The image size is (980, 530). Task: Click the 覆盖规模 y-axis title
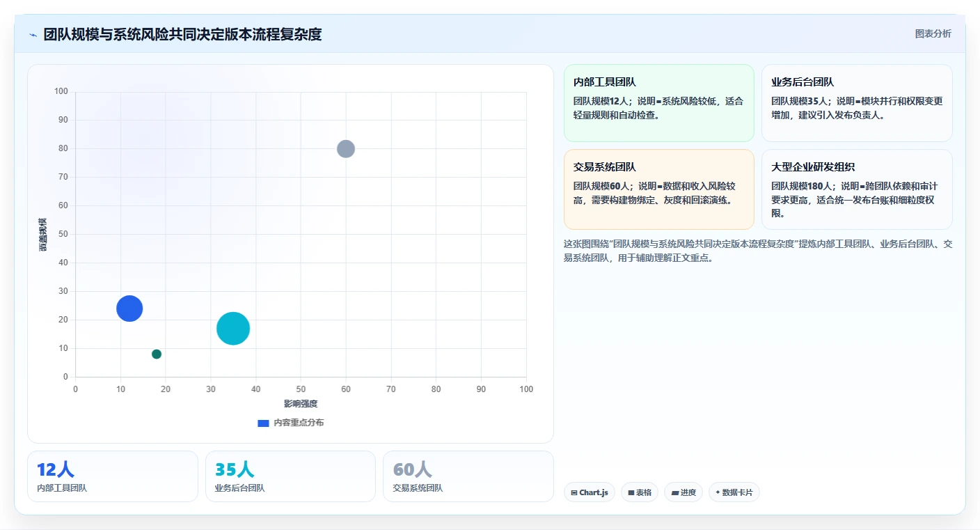(43, 235)
